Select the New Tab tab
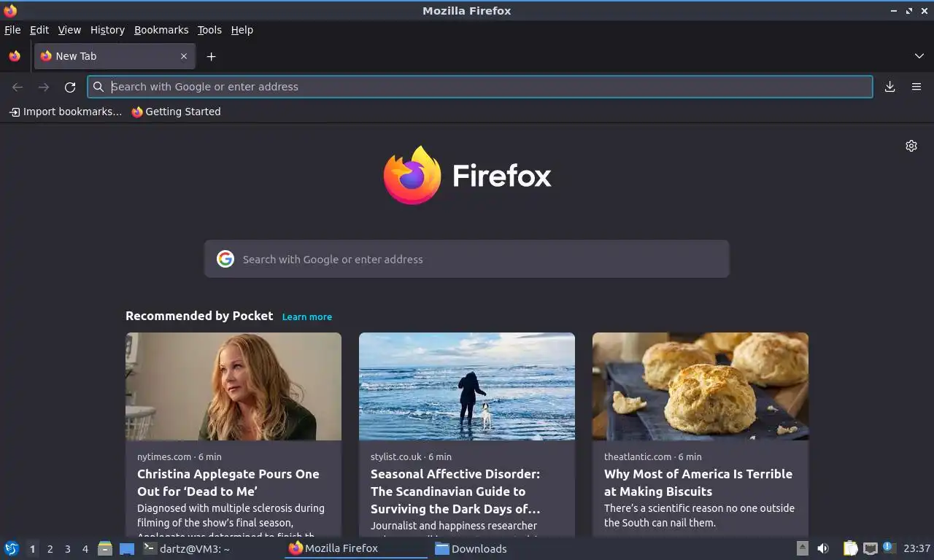Screen dimensions: 934x560 click(x=115, y=56)
